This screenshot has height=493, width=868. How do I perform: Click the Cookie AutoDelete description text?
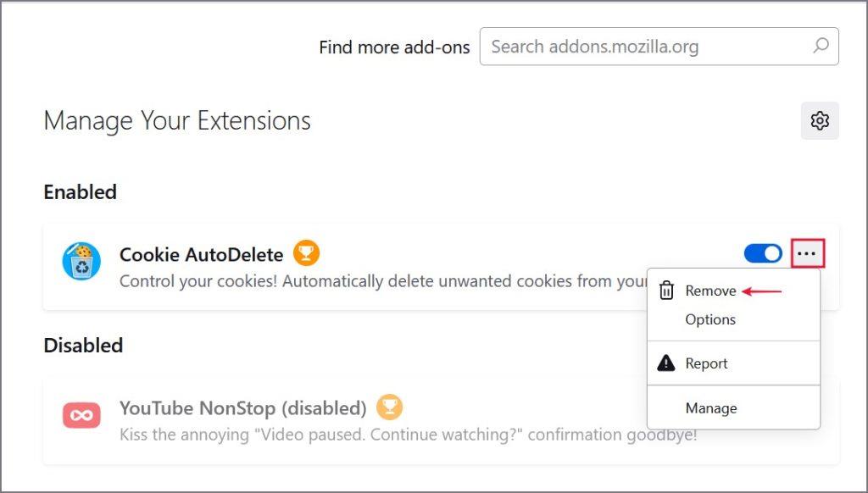(383, 281)
